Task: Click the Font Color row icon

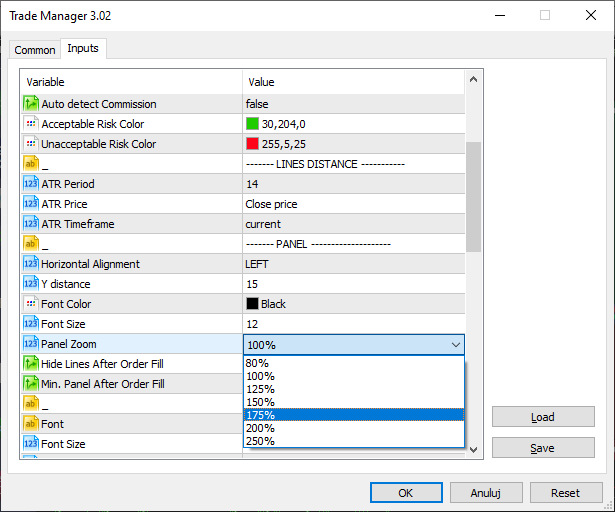Action: point(30,304)
